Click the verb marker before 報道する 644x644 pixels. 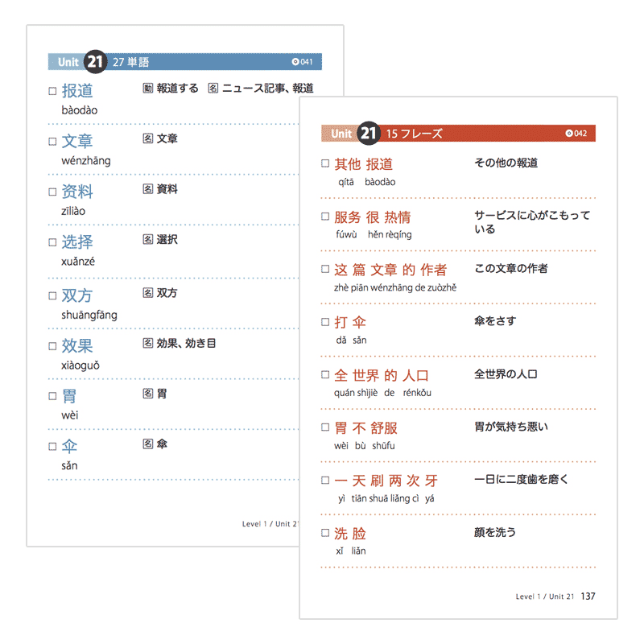pos(148,88)
